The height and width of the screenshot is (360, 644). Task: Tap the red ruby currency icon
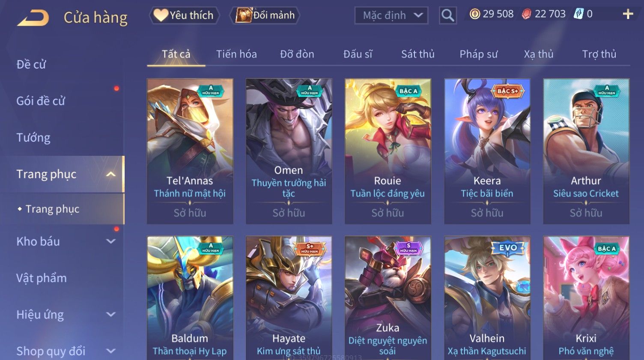526,14
